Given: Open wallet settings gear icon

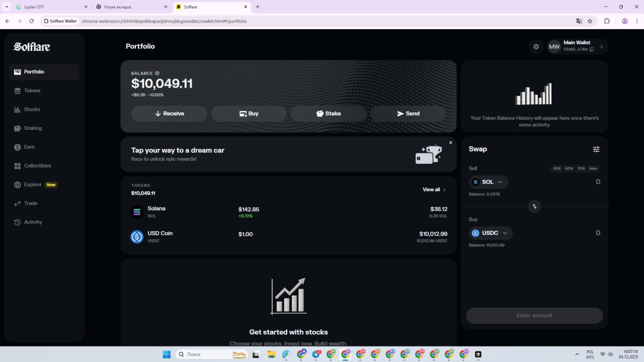Looking at the screenshot, I should 536,47.
